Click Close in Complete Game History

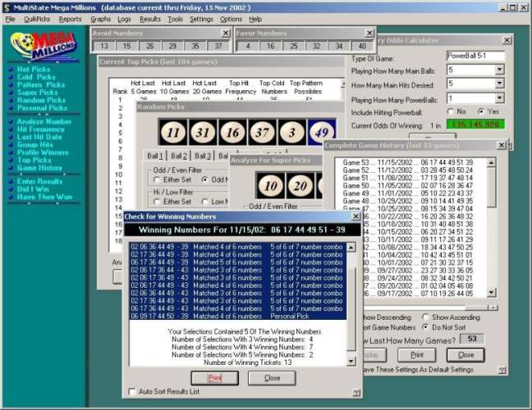click(465, 355)
